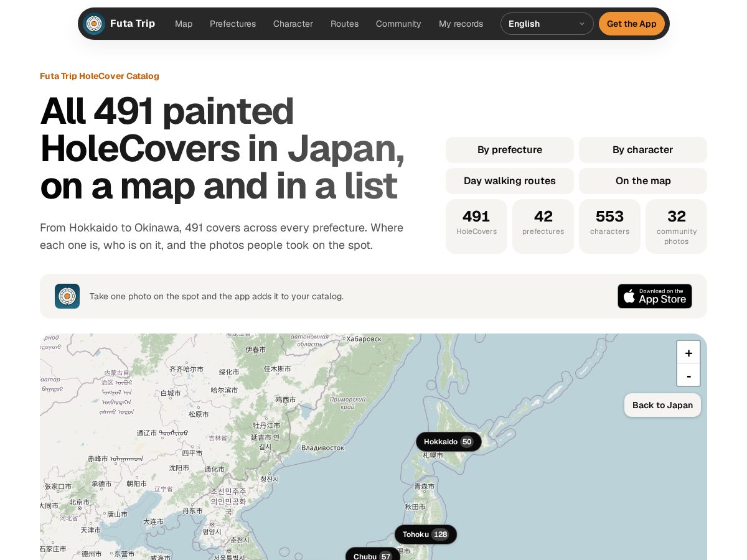Screen dimensions: 747x560
Task: Download on the App Store badge
Action: click(x=655, y=296)
